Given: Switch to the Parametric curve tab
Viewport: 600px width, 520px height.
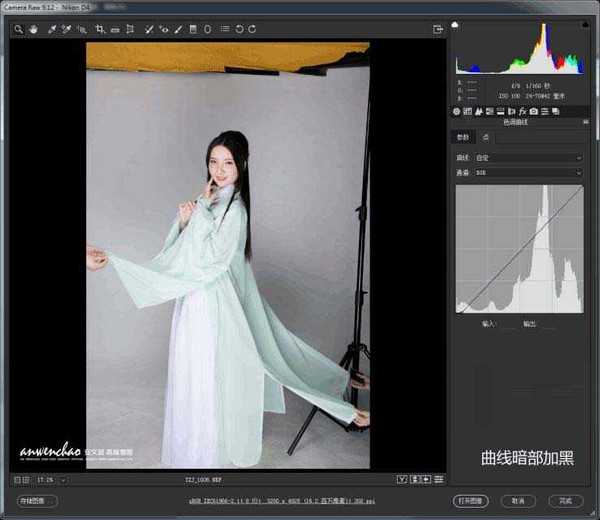Looking at the screenshot, I should [462, 138].
